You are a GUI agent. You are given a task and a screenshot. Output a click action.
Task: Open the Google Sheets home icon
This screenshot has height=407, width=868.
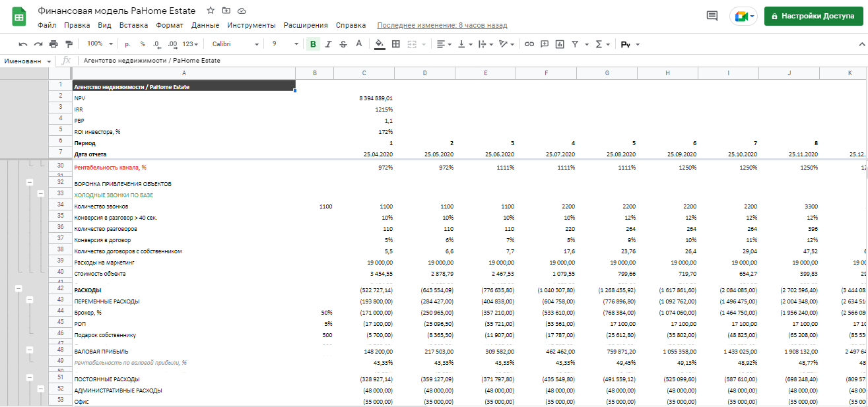point(18,17)
